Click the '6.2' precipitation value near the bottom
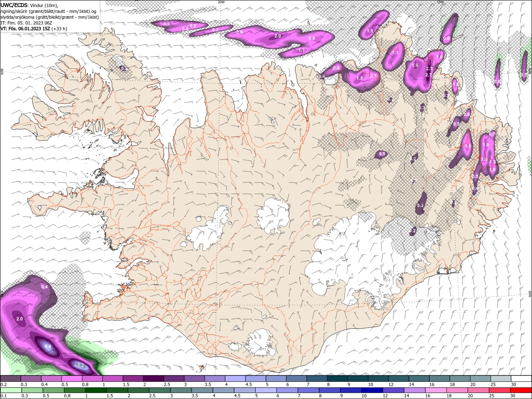Image resolution: width=532 pixels, height=399 pixels. tap(80, 365)
